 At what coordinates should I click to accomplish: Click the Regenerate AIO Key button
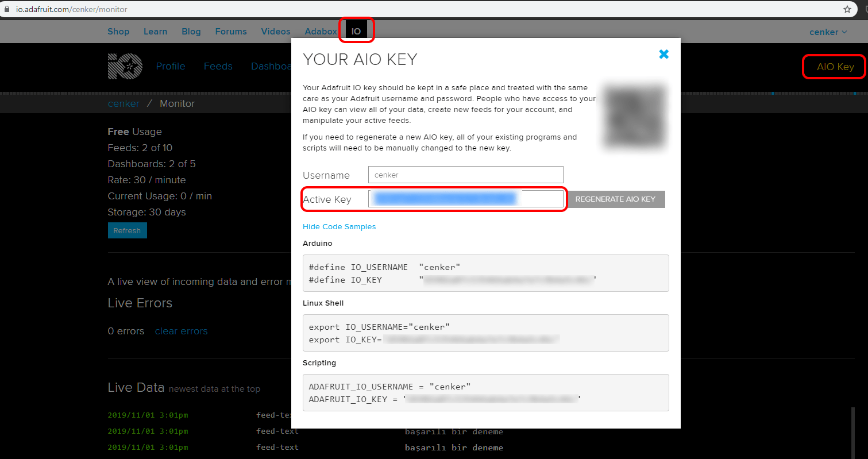pyautogui.click(x=615, y=199)
